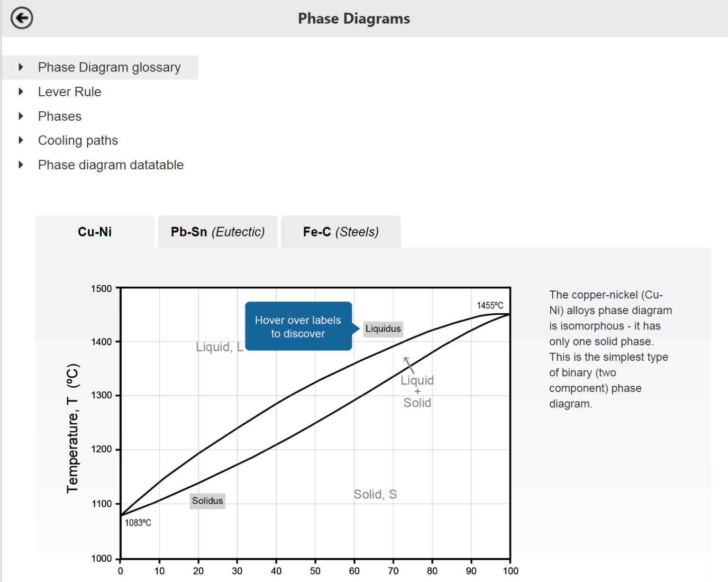Click the Solidus label on the diagram
The height and width of the screenshot is (582, 728).
(208, 501)
